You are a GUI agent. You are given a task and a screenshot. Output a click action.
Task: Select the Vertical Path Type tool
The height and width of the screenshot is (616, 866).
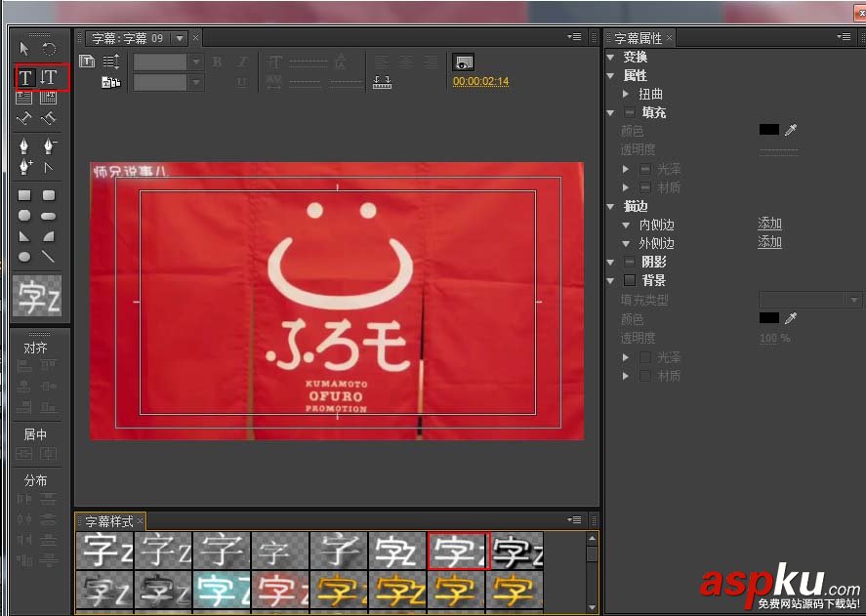pyautogui.click(x=49, y=118)
